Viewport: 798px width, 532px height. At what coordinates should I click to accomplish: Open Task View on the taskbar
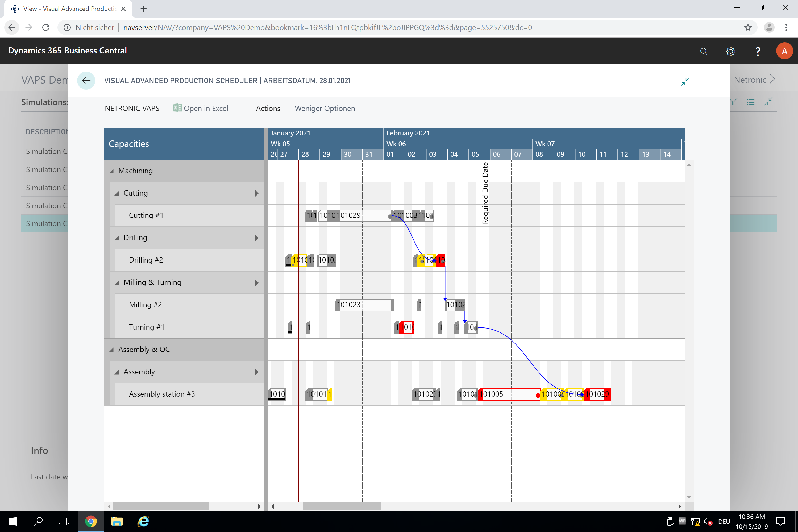point(64,521)
